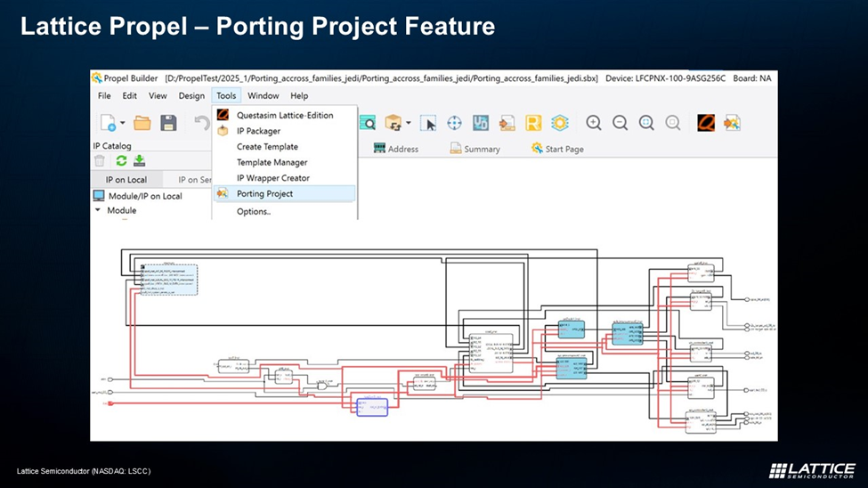The image size is (868, 488).
Task: Click the Undo arrow in toolbar
Action: tap(202, 122)
